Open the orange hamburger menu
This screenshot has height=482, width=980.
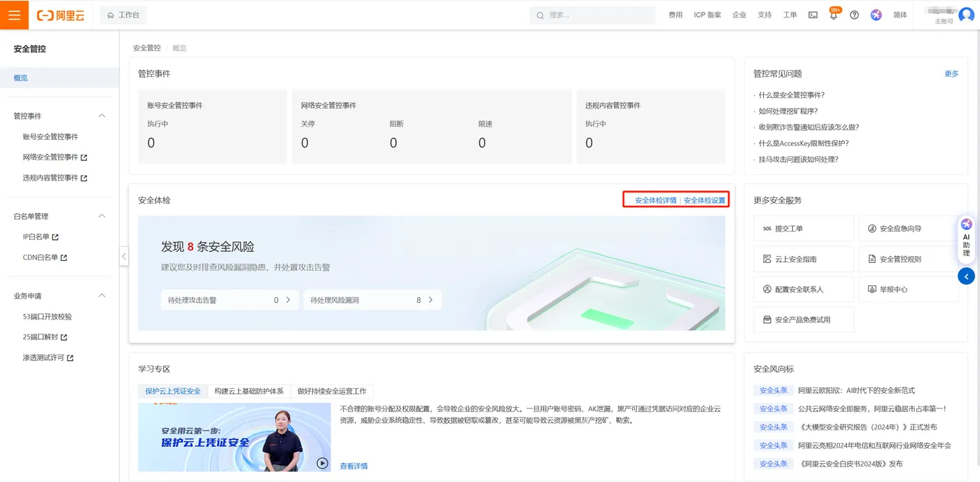(14, 15)
